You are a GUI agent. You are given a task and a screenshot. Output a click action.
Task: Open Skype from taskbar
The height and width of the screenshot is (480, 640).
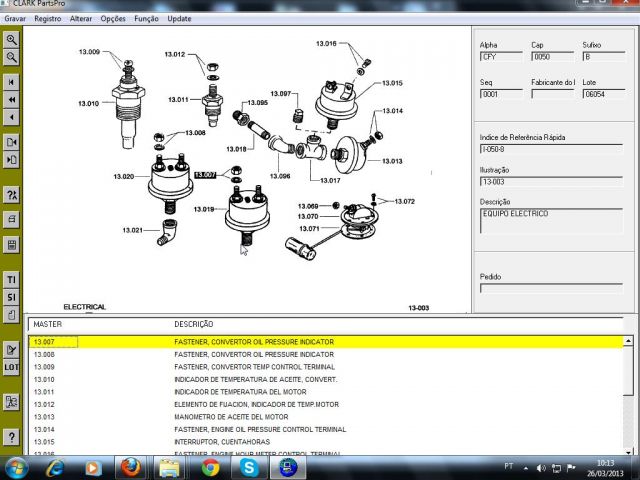click(x=249, y=468)
